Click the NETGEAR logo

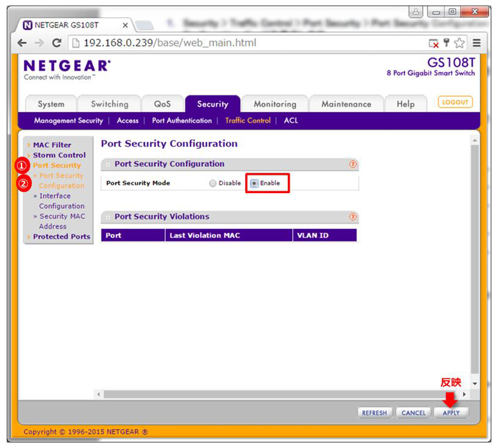(x=67, y=69)
